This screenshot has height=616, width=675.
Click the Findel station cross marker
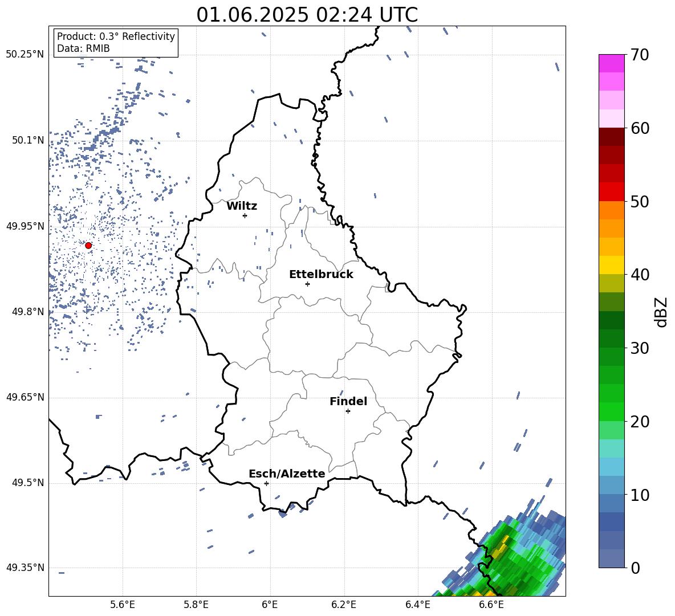coord(348,411)
